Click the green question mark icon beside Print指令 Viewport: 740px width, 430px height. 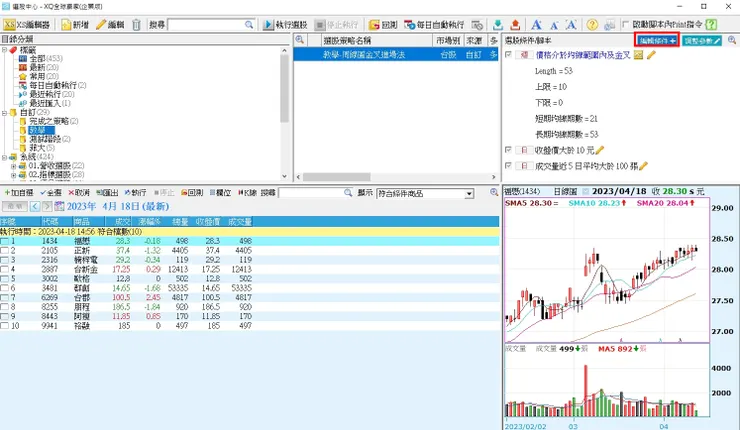711,25
